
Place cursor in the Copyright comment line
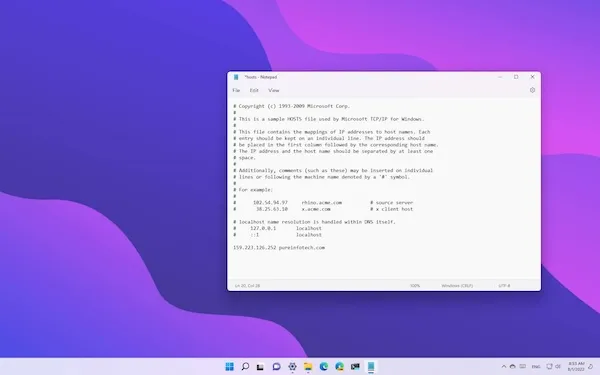tap(292, 106)
